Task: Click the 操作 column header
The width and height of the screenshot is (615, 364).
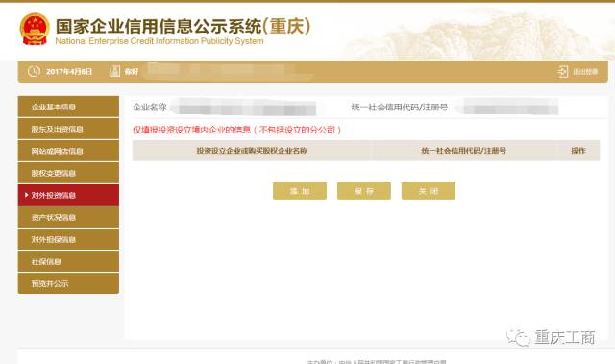Action: (x=578, y=151)
